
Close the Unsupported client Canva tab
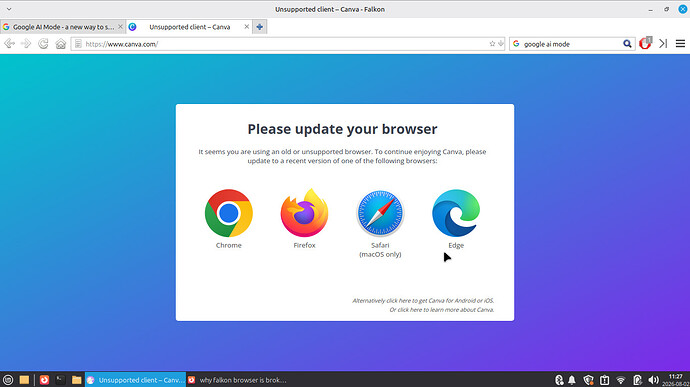tap(246, 27)
